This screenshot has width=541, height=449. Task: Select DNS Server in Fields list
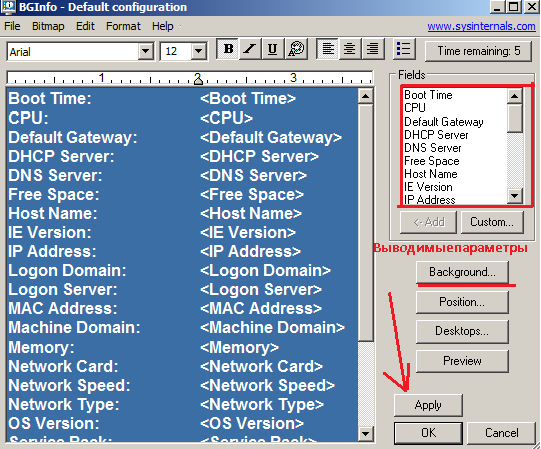click(433, 148)
